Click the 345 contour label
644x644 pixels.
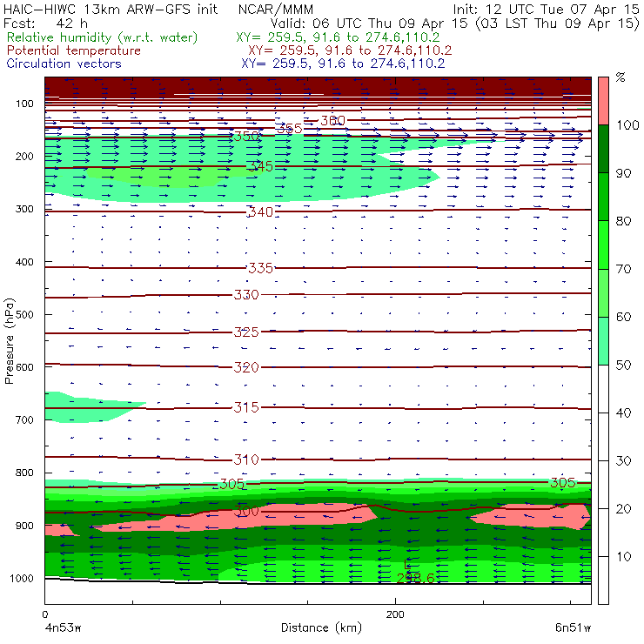261,167
